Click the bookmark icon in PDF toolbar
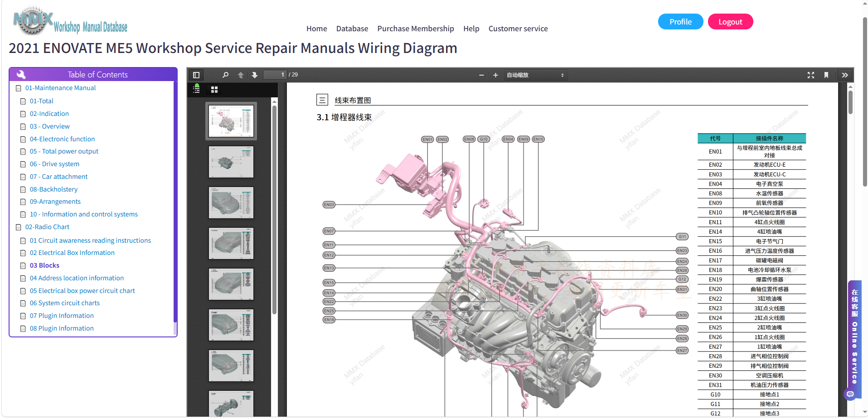This screenshot has height=418, width=868. pos(826,75)
